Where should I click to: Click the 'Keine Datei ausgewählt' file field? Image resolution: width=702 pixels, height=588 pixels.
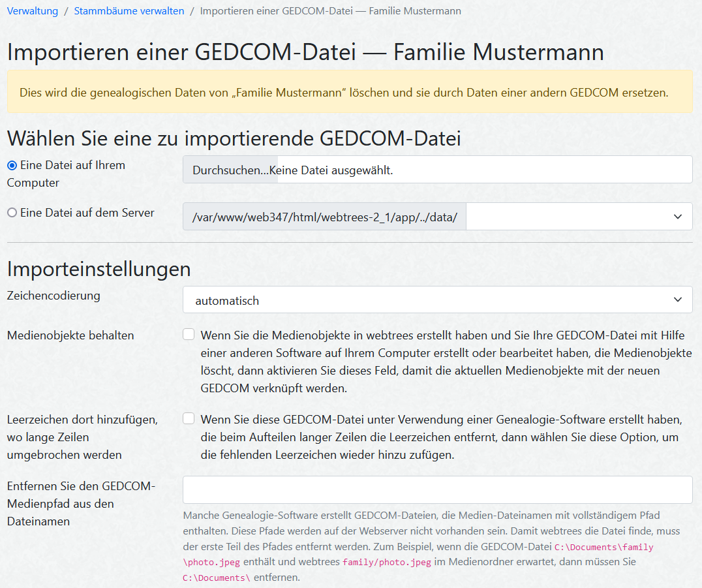click(437, 170)
